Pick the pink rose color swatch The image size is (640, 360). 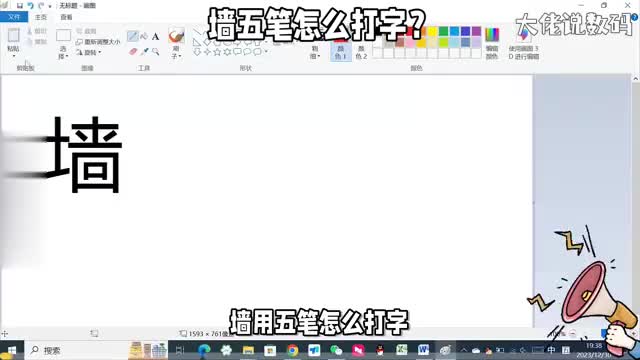point(410,42)
